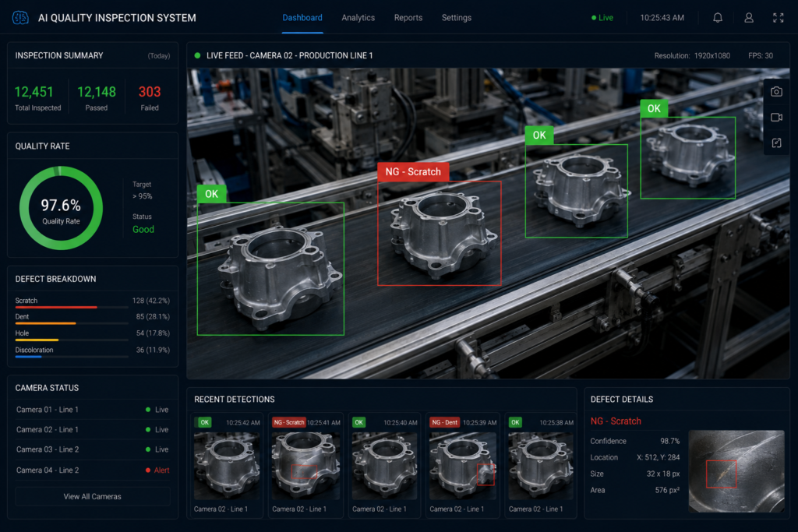The image size is (798, 532).
Task: Select the Camera 01 - Line 1 row
Action: point(93,410)
